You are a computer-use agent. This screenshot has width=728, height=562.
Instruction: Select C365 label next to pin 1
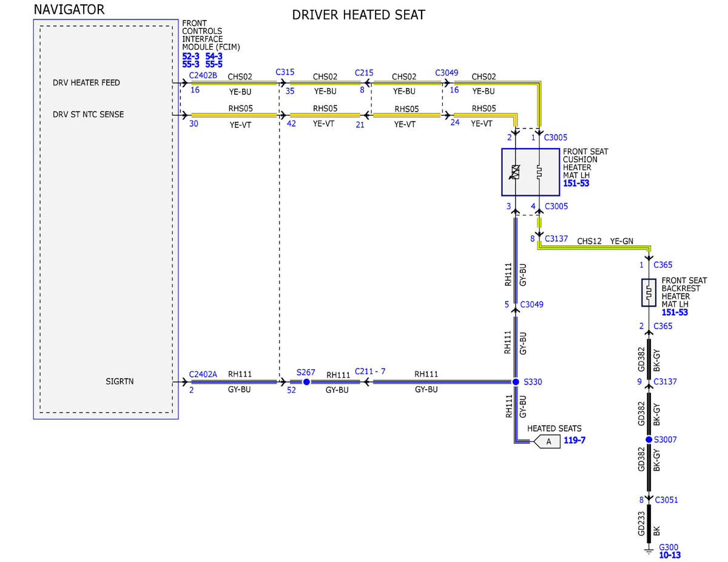pos(662,265)
